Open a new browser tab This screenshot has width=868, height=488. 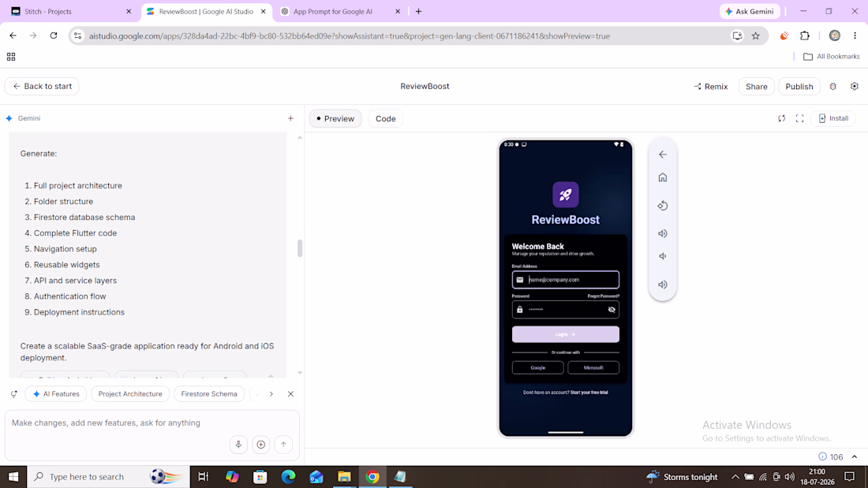(418, 11)
